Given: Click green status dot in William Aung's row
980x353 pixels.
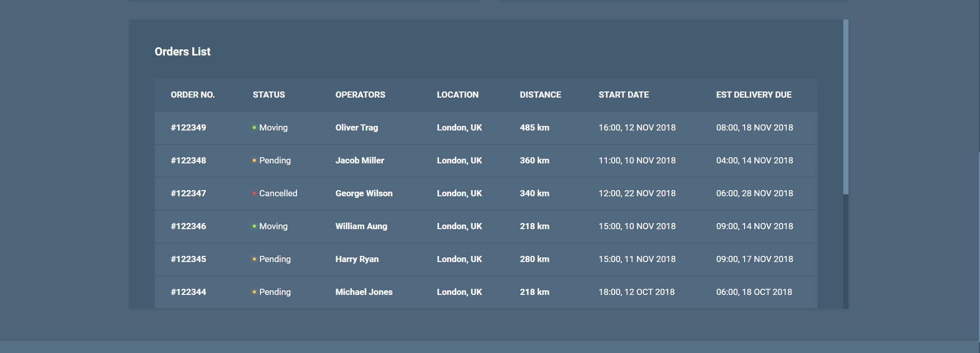Looking at the screenshot, I should pos(254,226).
